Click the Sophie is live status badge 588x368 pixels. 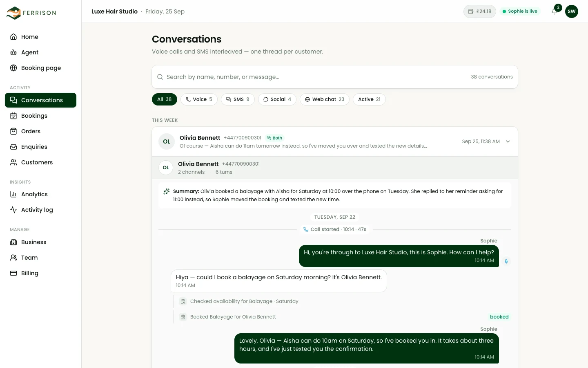point(520,11)
